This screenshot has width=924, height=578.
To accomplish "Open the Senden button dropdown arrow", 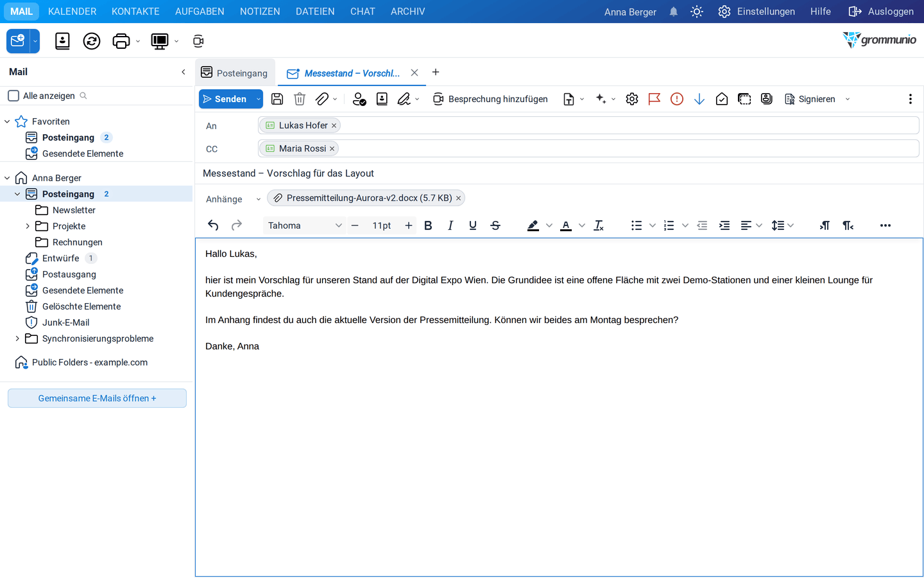I will point(258,99).
